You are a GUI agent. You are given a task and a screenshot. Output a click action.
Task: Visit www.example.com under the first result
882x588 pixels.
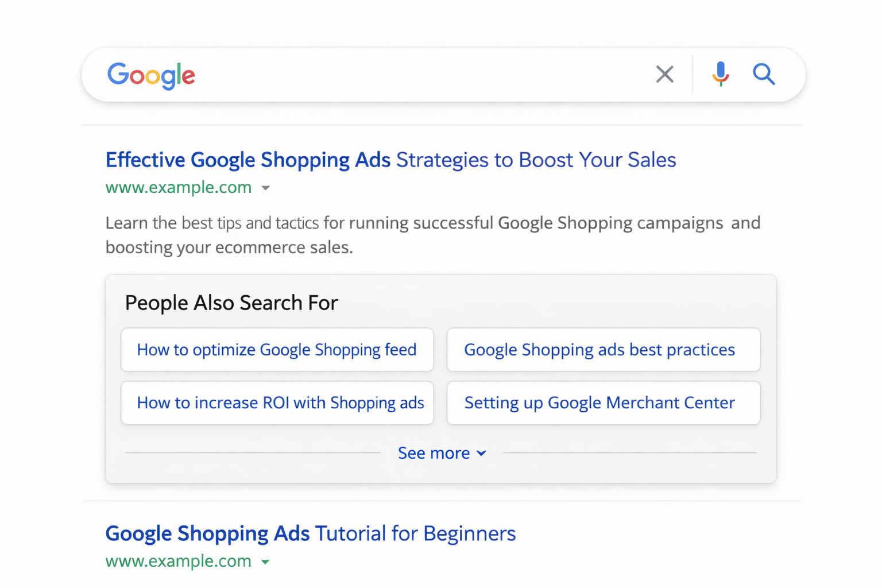(x=178, y=187)
